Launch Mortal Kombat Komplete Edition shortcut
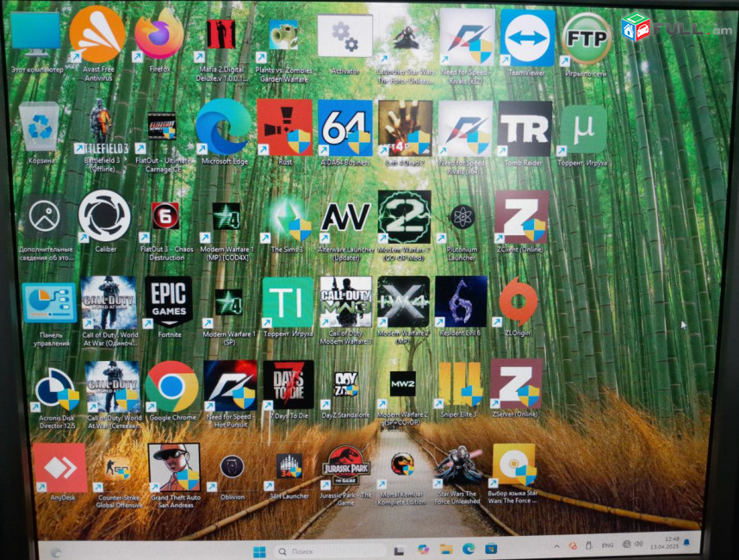 [x=402, y=464]
